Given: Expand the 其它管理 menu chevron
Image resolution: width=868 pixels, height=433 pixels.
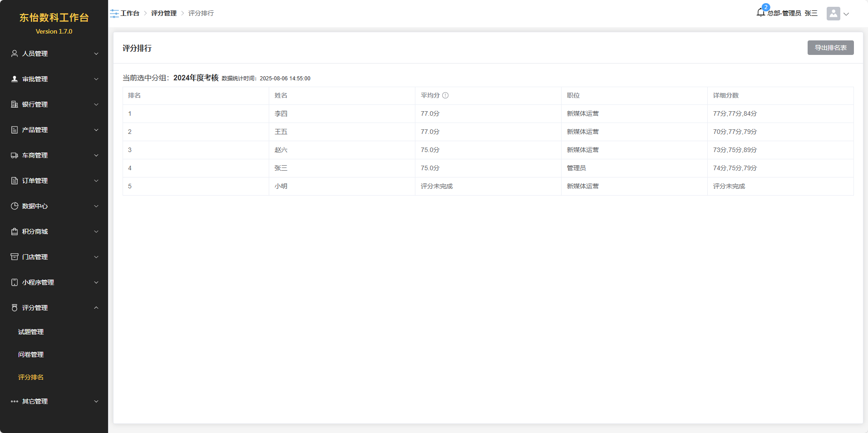Looking at the screenshot, I should tap(96, 401).
